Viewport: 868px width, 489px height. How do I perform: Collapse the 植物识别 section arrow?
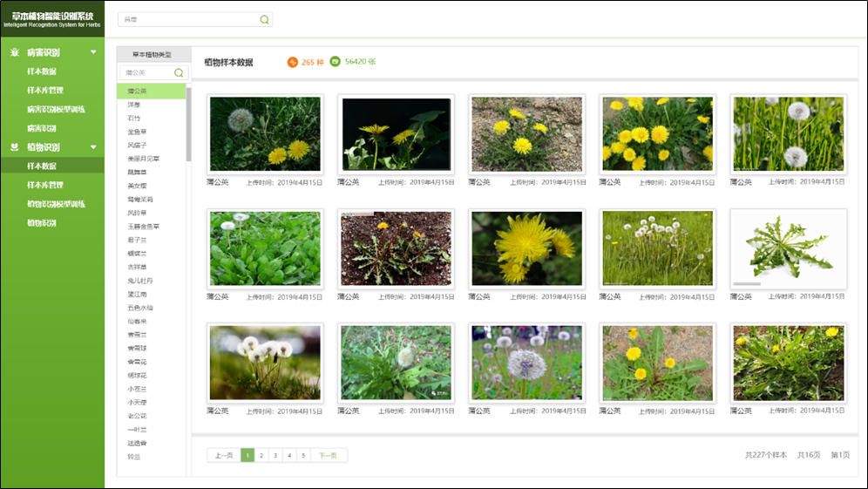click(93, 147)
